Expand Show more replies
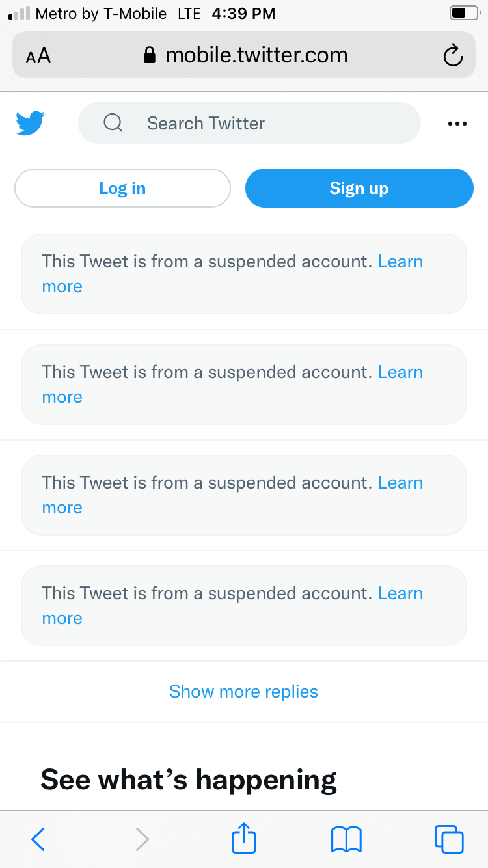 [x=244, y=691]
